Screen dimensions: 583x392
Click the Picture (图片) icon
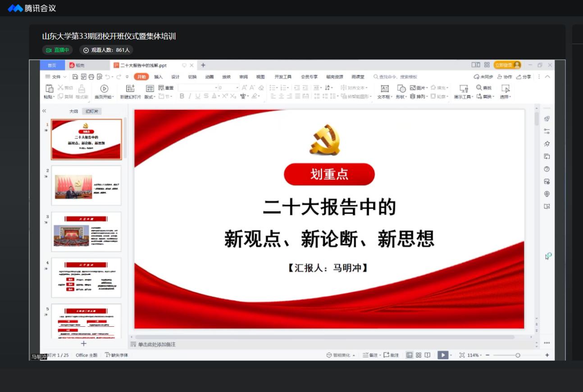click(413, 88)
